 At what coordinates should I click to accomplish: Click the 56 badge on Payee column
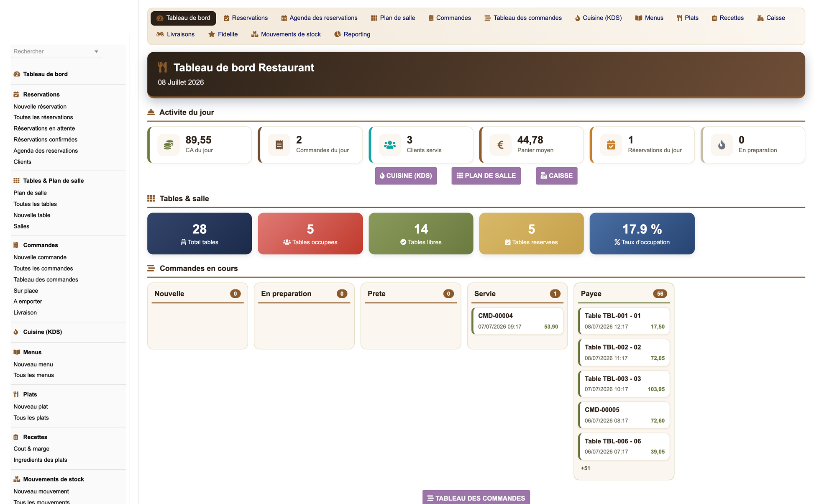660,294
